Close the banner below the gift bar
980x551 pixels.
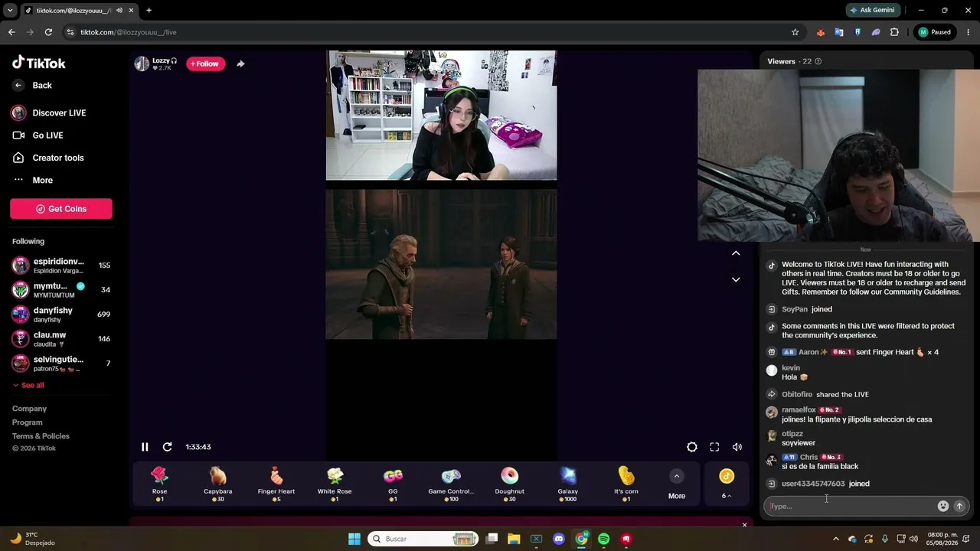[744, 525]
